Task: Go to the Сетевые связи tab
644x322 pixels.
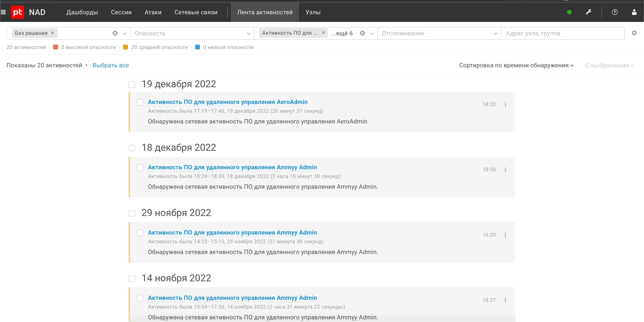Action: point(196,12)
